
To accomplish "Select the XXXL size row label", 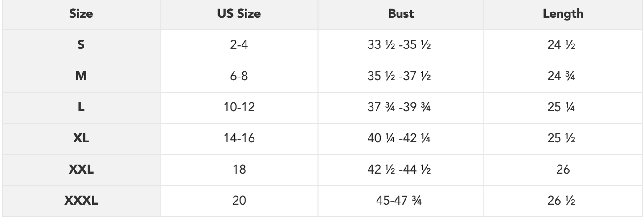I will (x=82, y=201).
